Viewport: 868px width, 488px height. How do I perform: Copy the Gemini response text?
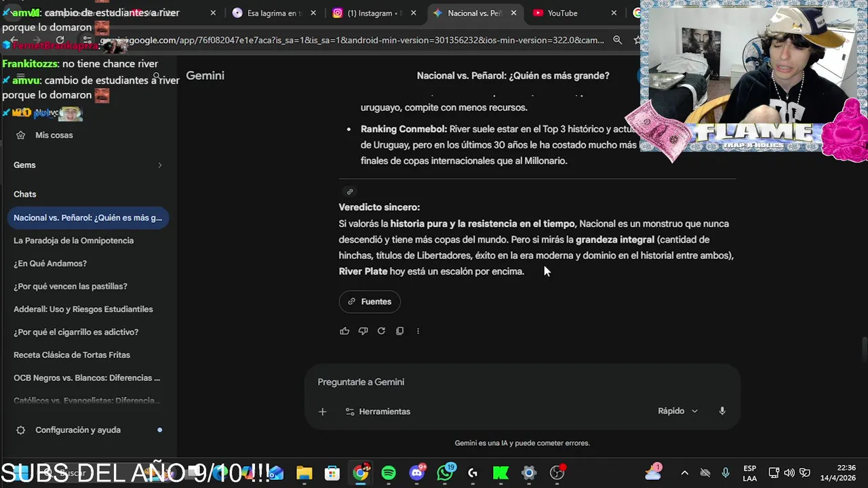click(x=399, y=331)
